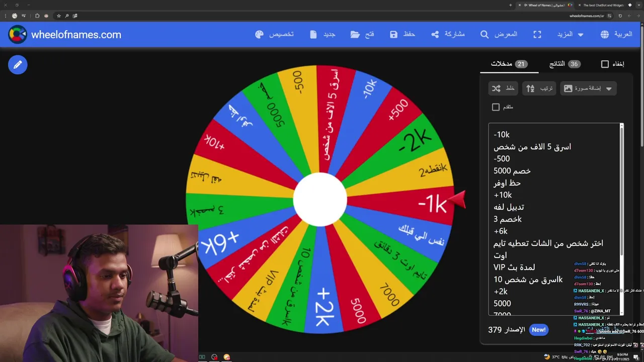
Task: Click the 'حظ اوفر' entry line
Action: coord(507,183)
